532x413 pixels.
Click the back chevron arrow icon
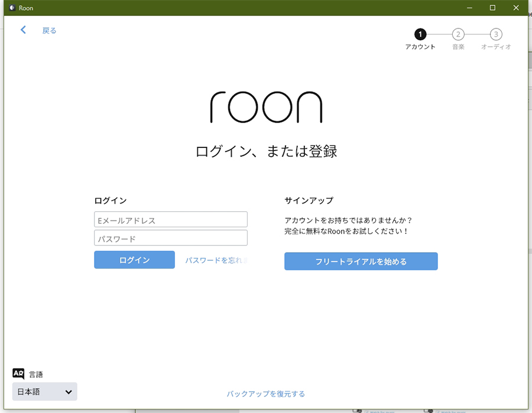pos(23,30)
